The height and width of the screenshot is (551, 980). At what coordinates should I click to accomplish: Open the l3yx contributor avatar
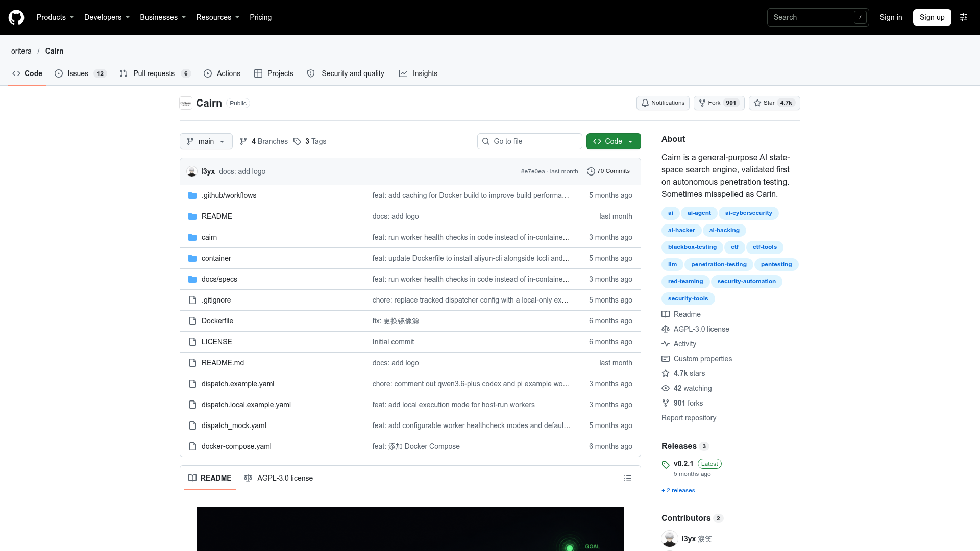click(x=670, y=539)
